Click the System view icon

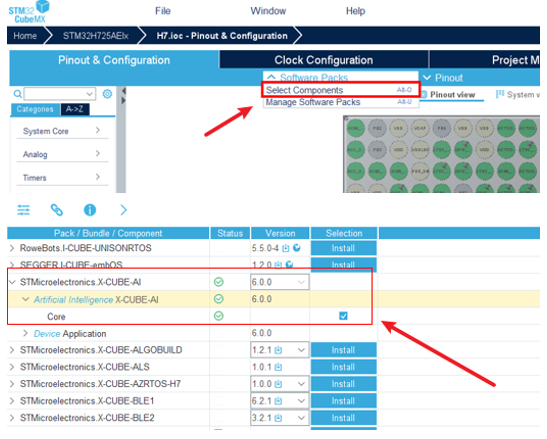tap(500, 94)
